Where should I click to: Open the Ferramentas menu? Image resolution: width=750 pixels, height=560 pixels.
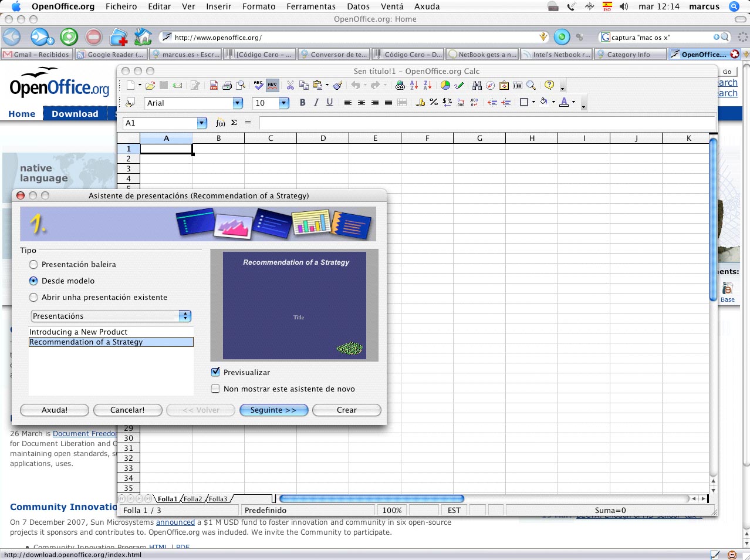(x=311, y=6)
